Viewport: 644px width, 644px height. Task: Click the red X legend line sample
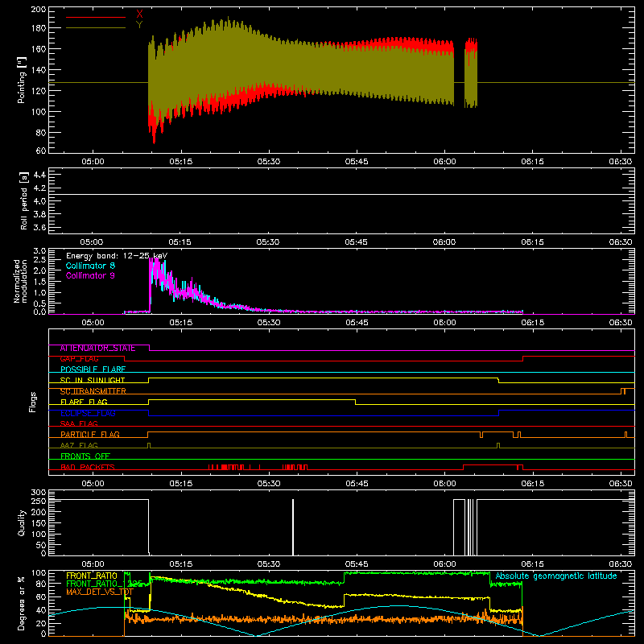[x=96, y=17]
